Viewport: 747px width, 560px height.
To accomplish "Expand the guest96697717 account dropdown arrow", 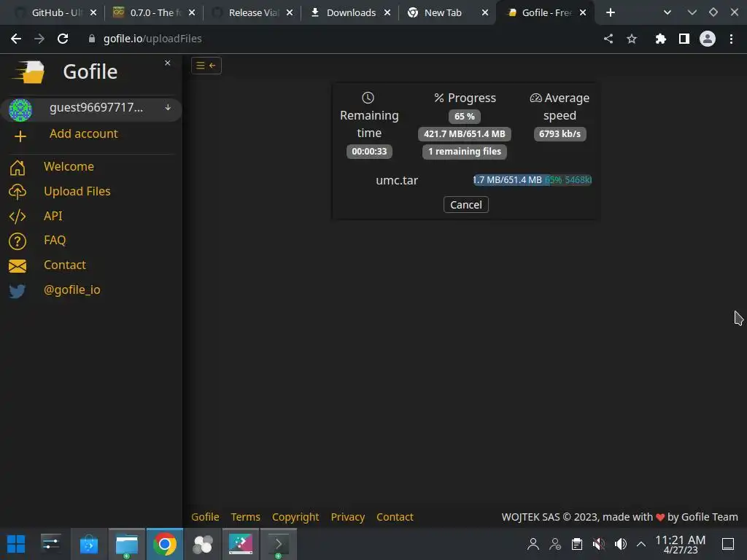I will coord(168,108).
